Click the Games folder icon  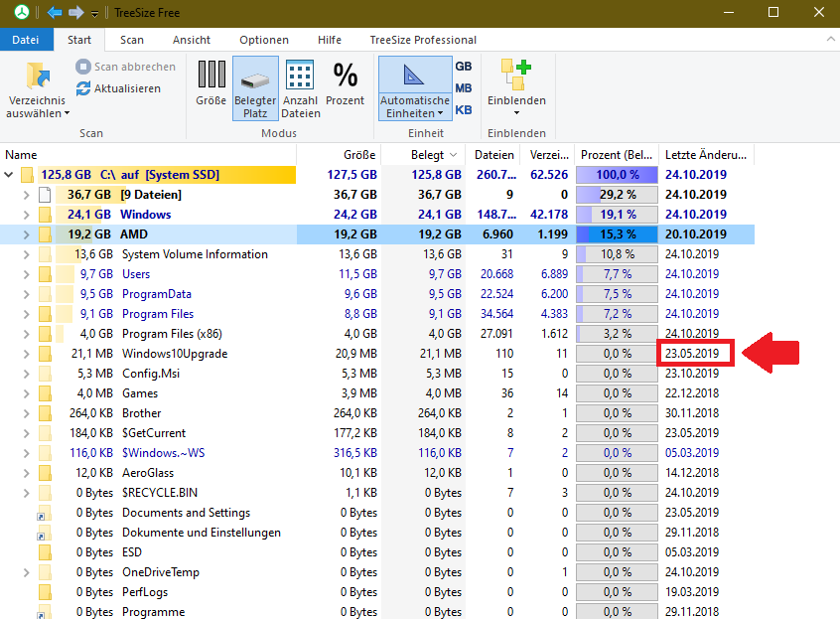(x=45, y=392)
